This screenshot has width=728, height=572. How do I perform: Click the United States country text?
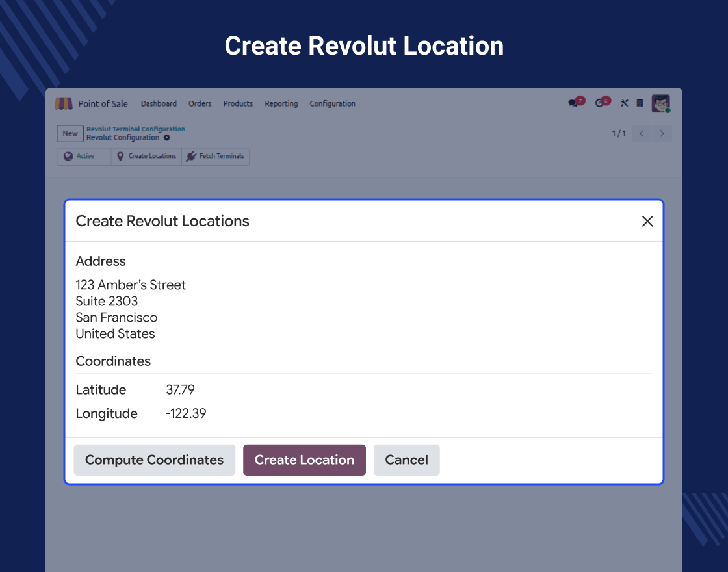(x=115, y=334)
